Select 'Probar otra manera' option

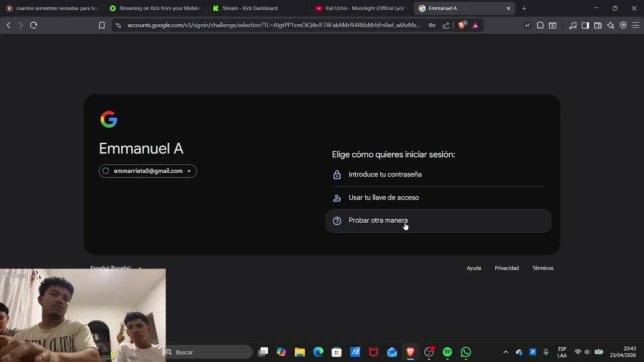(439, 221)
